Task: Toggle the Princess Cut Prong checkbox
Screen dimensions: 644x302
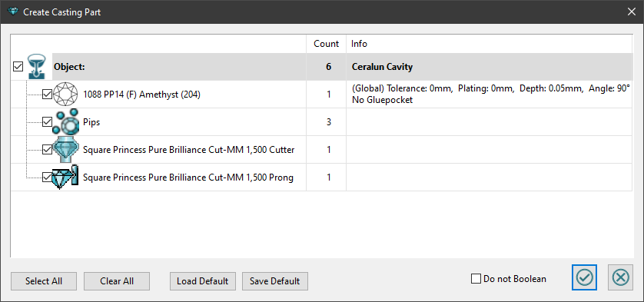Action: pos(47,177)
